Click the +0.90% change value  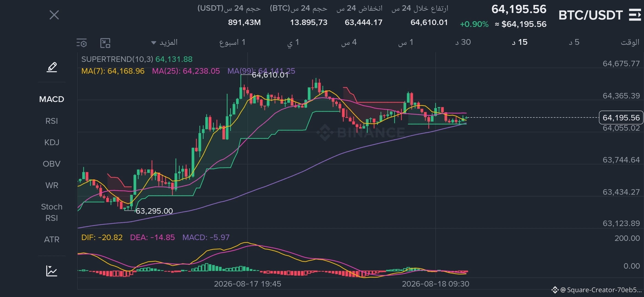(474, 24)
